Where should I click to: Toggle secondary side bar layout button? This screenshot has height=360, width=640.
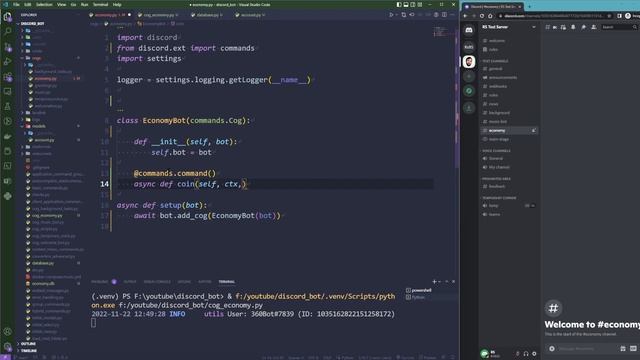tap(413, 4)
